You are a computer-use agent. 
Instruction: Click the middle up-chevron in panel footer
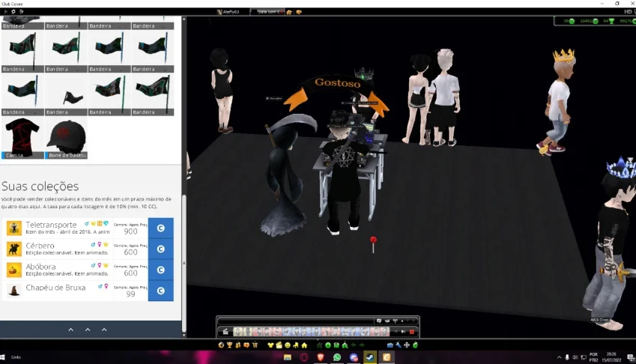pyautogui.click(x=88, y=330)
